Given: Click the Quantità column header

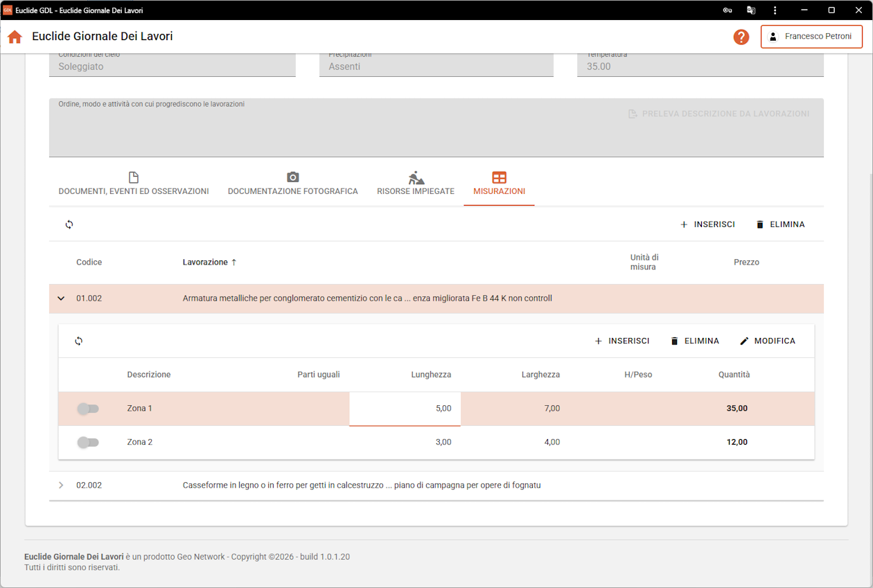Looking at the screenshot, I should [x=734, y=375].
